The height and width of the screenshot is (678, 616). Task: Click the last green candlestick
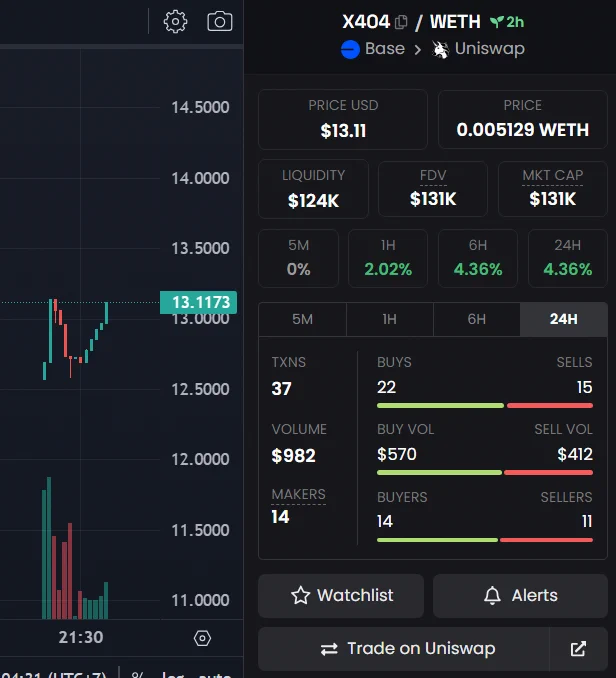pos(106,313)
